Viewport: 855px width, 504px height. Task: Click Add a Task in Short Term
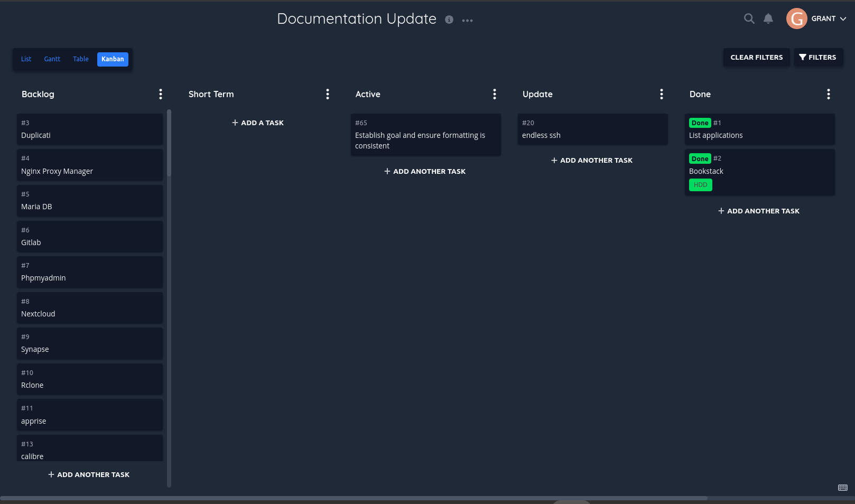pyautogui.click(x=258, y=123)
